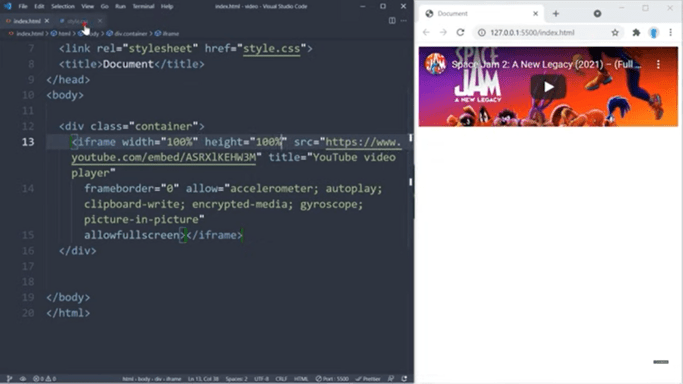Open the File menu in VS Code
The width and height of the screenshot is (683, 384).
tap(23, 7)
